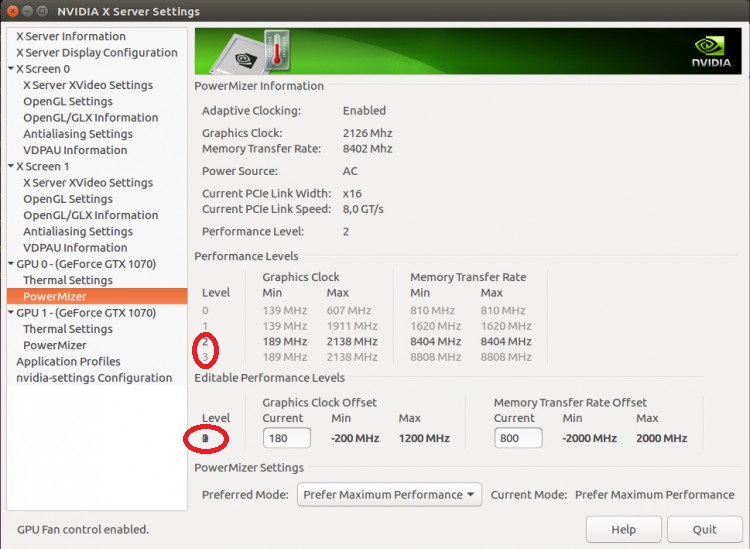Click Memory Transfer Rate Offset field showing 800
Image resolution: width=750 pixels, height=549 pixels.
(518, 438)
